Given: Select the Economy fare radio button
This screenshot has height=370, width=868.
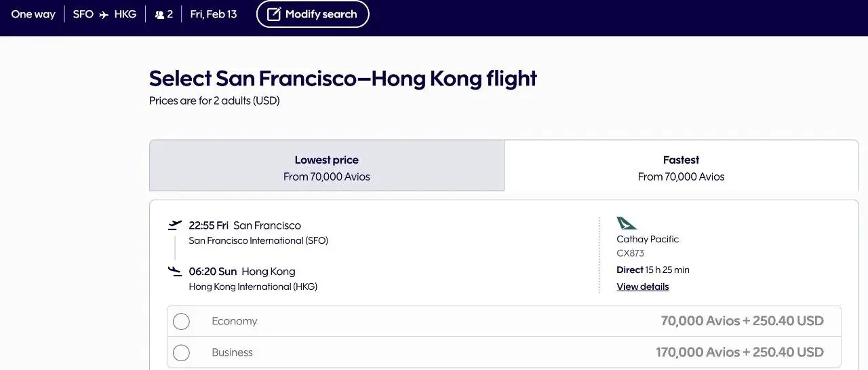Looking at the screenshot, I should point(181,321).
